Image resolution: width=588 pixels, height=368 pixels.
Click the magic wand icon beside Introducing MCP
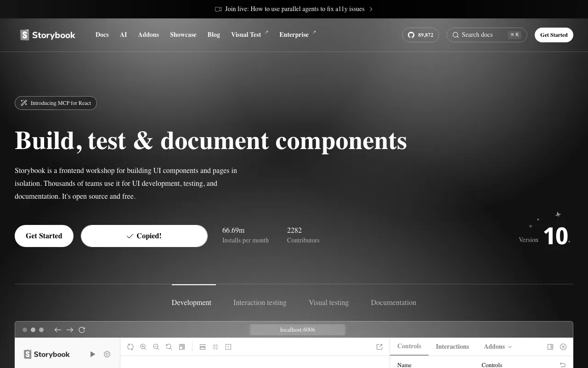click(x=24, y=103)
